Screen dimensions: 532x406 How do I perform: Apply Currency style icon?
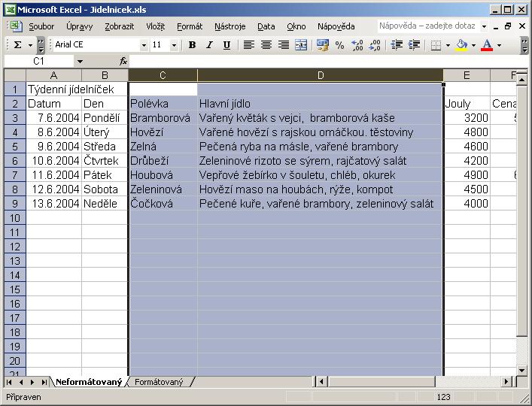click(322, 44)
